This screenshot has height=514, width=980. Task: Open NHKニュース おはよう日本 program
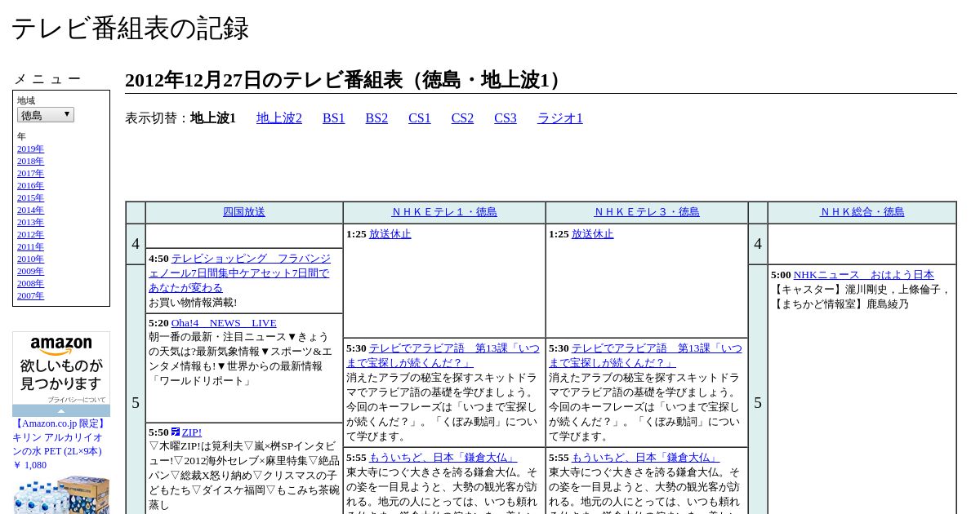(x=864, y=275)
